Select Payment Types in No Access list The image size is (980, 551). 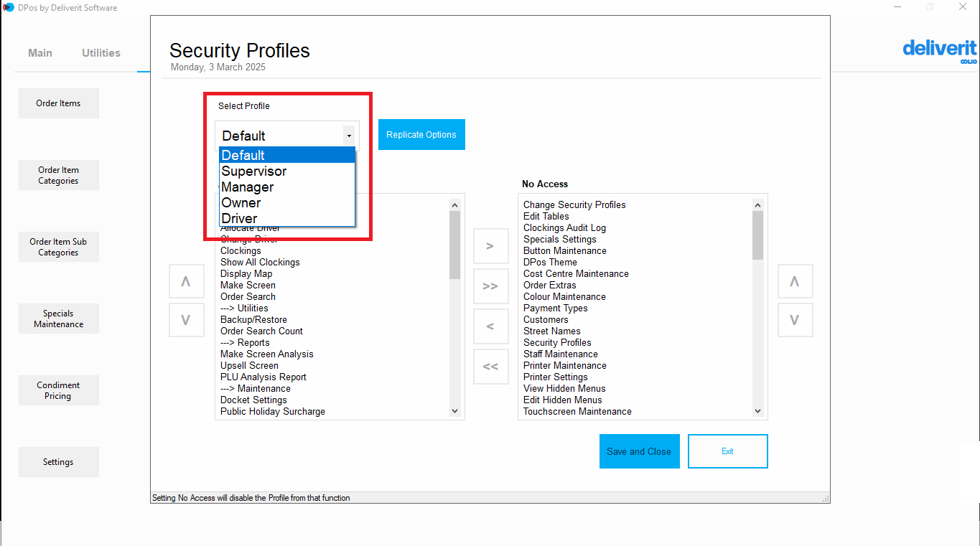555,308
